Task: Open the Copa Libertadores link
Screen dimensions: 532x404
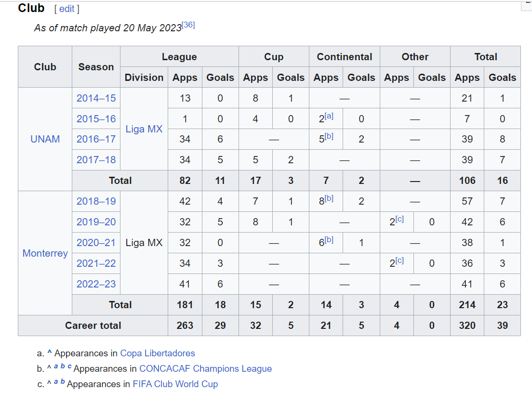Action: [x=158, y=353]
